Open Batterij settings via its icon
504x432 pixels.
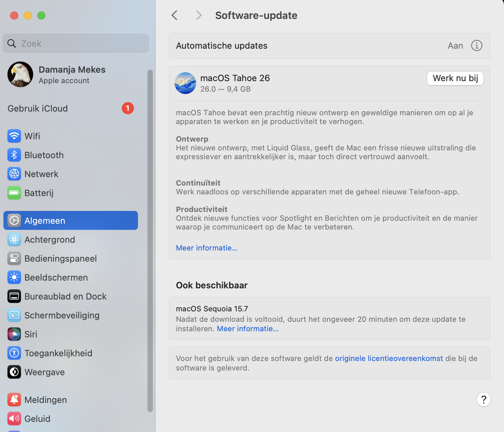pos(14,193)
